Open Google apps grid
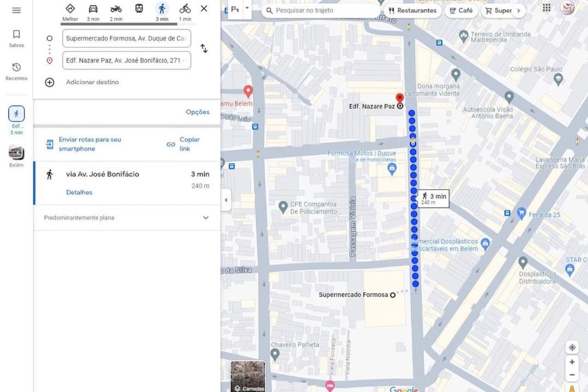The image size is (588, 392). point(547,8)
